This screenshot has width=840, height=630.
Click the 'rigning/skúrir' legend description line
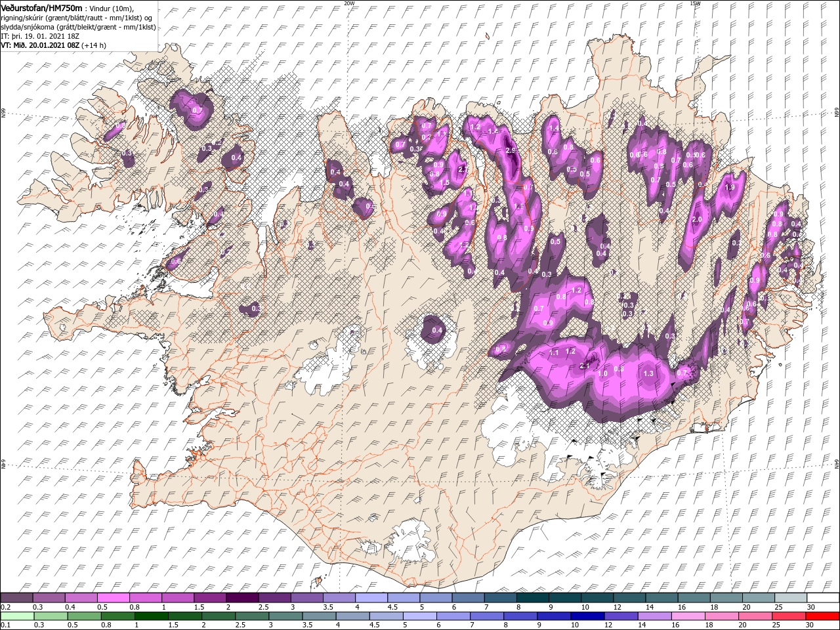(x=77, y=18)
